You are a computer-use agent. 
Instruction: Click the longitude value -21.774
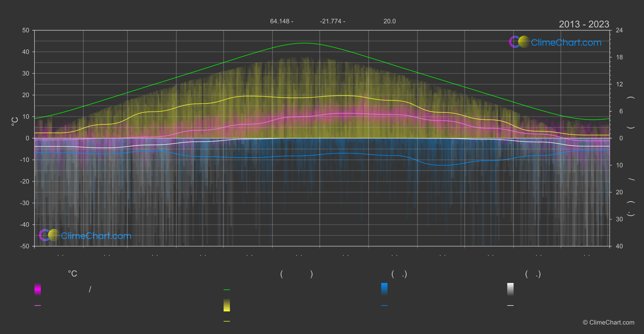point(331,21)
